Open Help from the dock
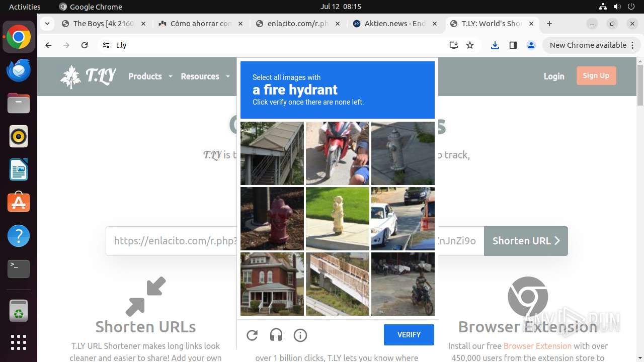The width and height of the screenshot is (644, 362). click(x=19, y=236)
